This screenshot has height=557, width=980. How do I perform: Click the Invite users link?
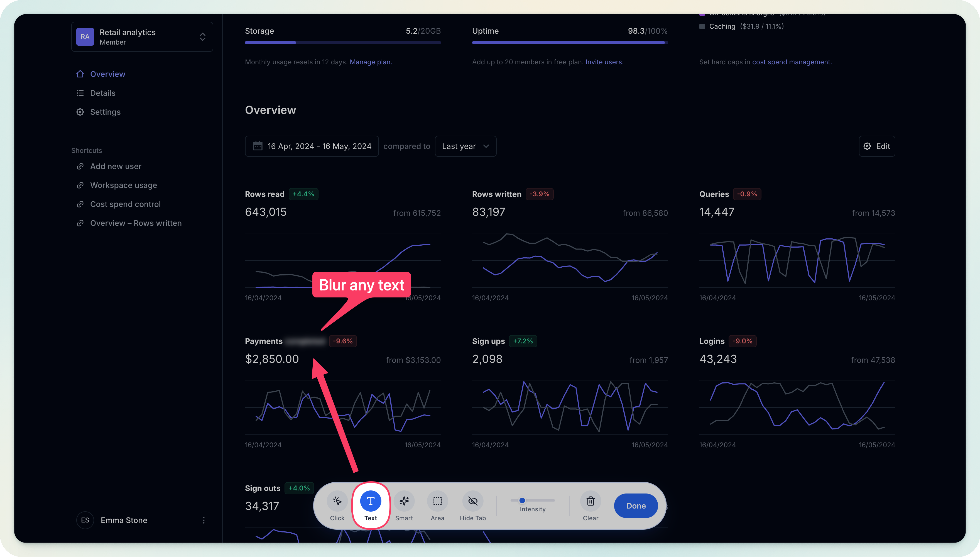tap(604, 62)
